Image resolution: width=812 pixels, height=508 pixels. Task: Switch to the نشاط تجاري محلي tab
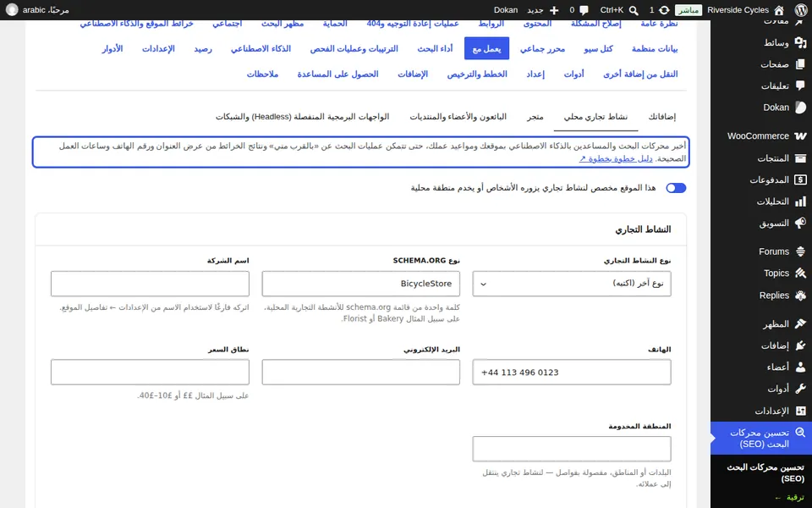coord(595,117)
